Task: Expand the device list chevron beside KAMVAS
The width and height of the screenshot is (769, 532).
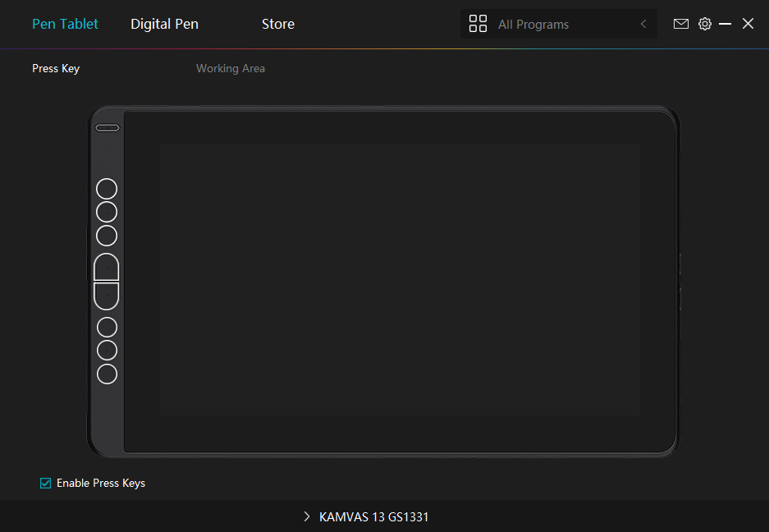Action: pos(307,516)
